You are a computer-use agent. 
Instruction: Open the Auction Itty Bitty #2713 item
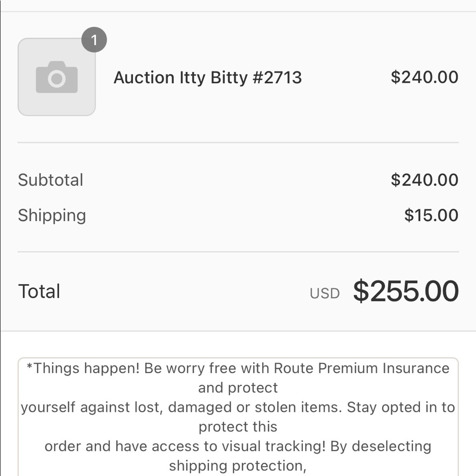(208, 78)
